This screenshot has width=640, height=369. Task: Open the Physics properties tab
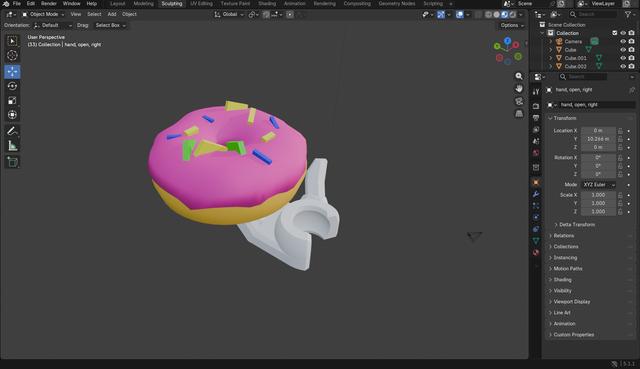(536, 217)
